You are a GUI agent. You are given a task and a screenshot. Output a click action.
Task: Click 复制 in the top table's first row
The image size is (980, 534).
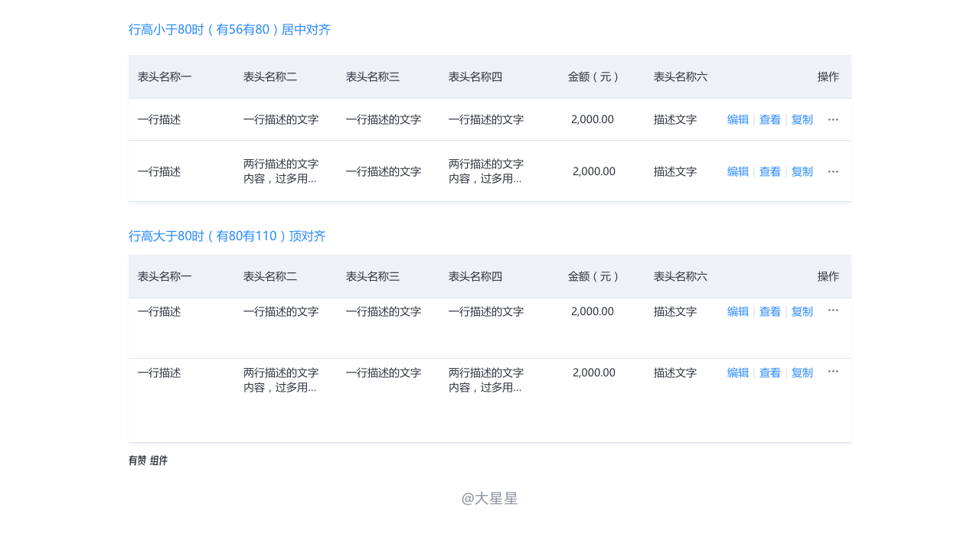(x=802, y=119)
